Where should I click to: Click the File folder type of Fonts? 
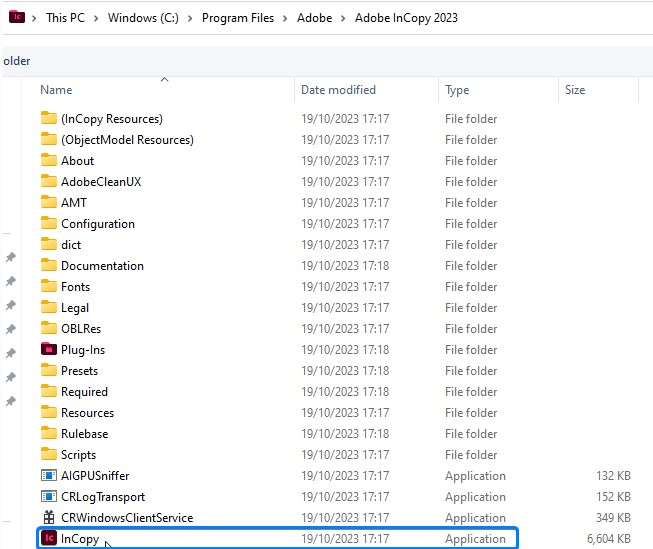pos(471,287)
